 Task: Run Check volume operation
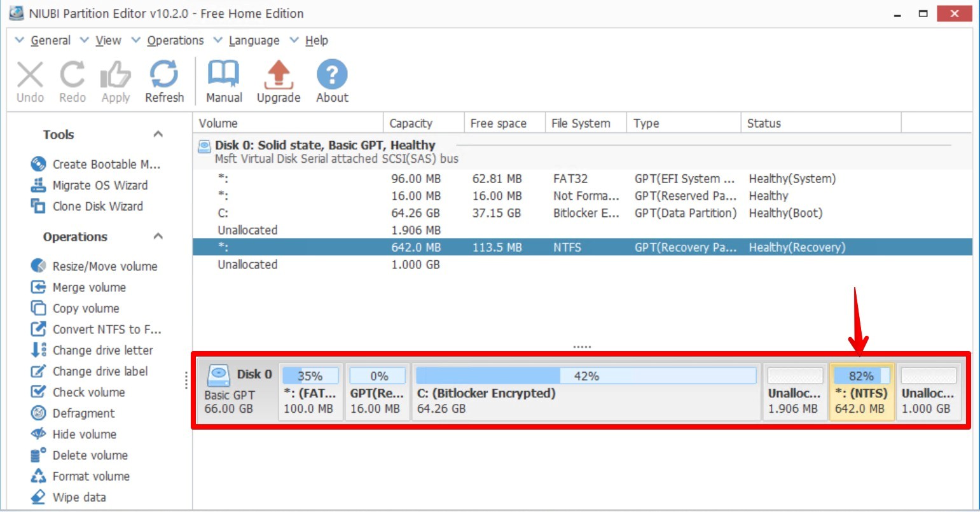(78, 392)
